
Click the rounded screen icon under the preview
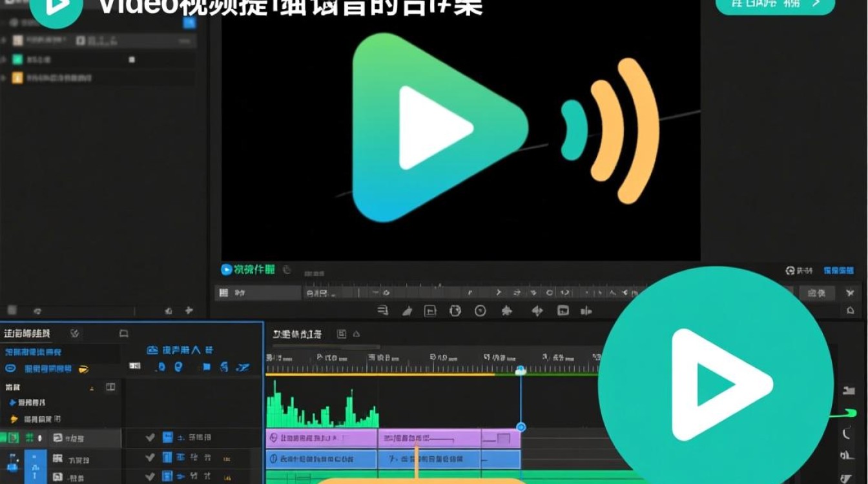pos(563,311)
